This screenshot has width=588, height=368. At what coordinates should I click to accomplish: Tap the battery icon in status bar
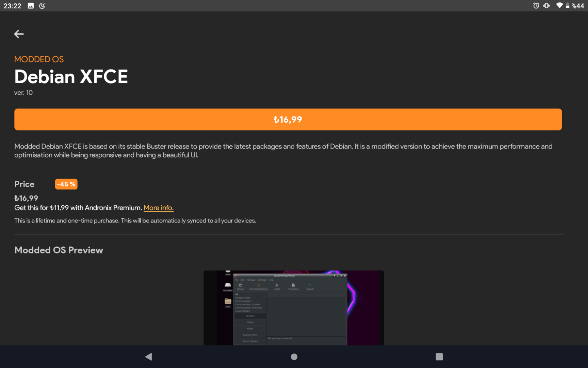click(x=568, y=5)
